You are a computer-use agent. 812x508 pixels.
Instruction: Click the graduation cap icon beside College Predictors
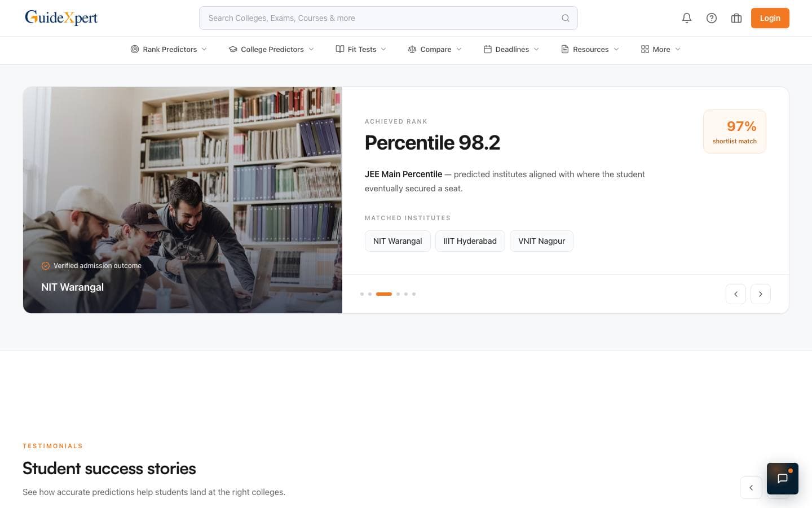point(232,49)
